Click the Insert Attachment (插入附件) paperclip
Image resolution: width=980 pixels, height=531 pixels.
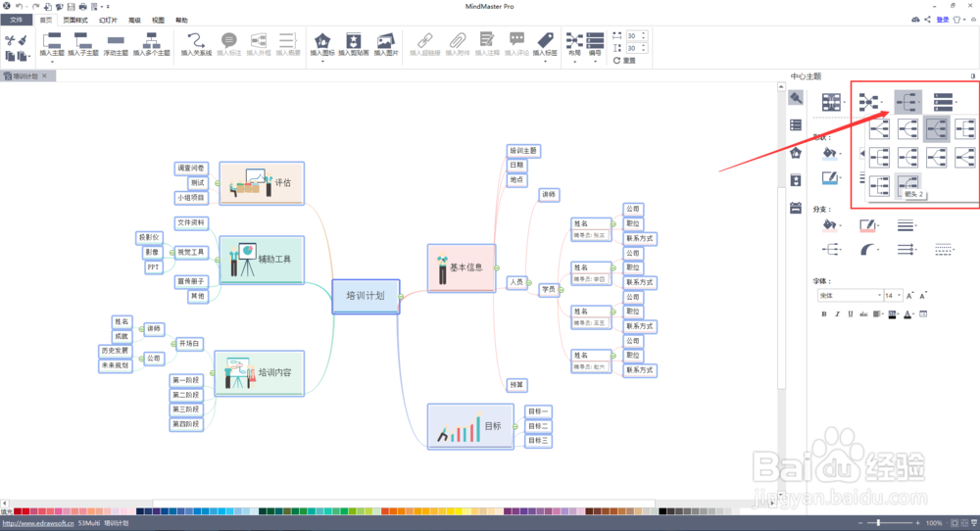458,40
